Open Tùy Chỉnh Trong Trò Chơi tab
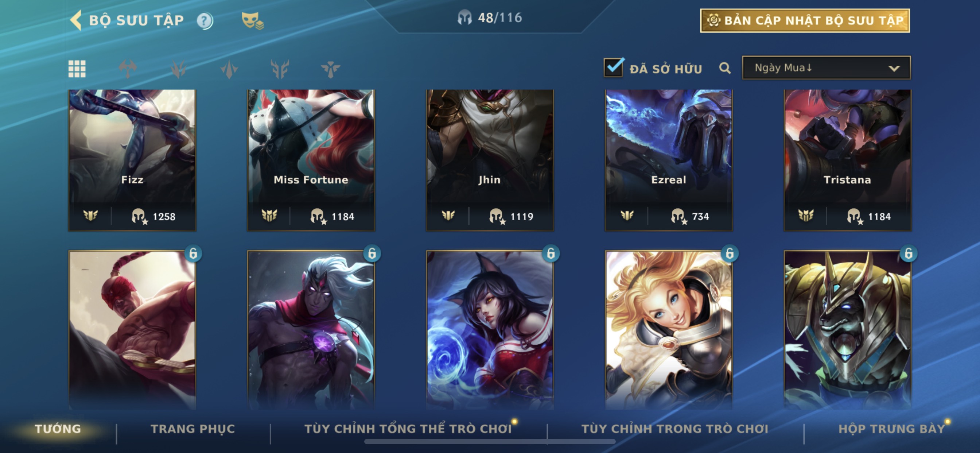 [674, 429]
